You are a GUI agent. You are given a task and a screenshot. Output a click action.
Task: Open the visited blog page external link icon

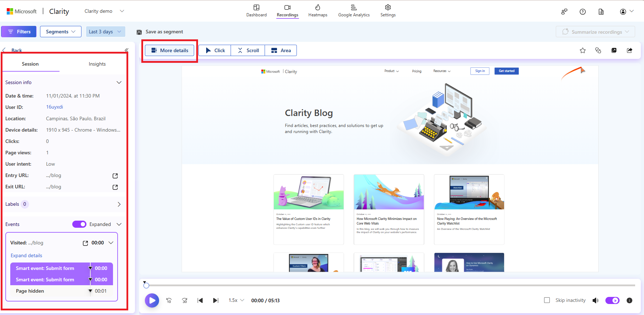click(x=85, y=243)
